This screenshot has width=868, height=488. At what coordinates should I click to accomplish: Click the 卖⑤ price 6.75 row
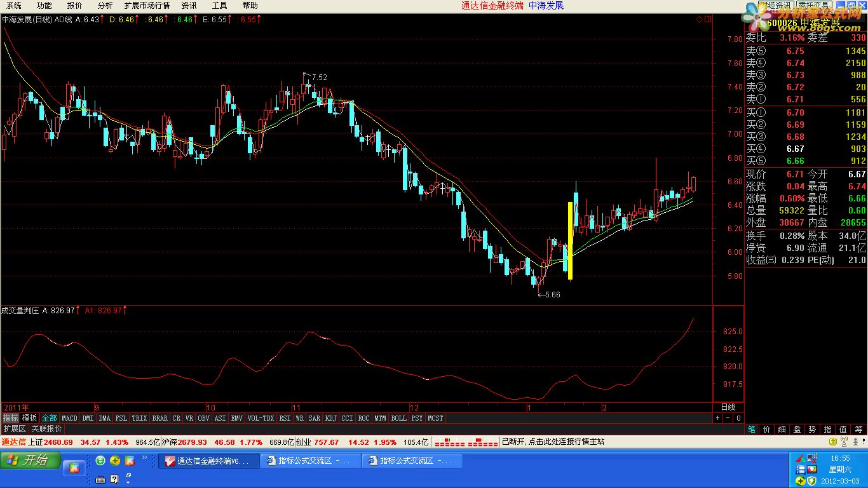(806, 51)
